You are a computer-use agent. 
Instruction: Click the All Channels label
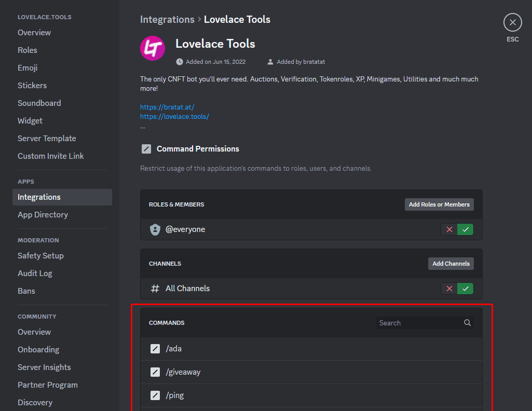187,289
